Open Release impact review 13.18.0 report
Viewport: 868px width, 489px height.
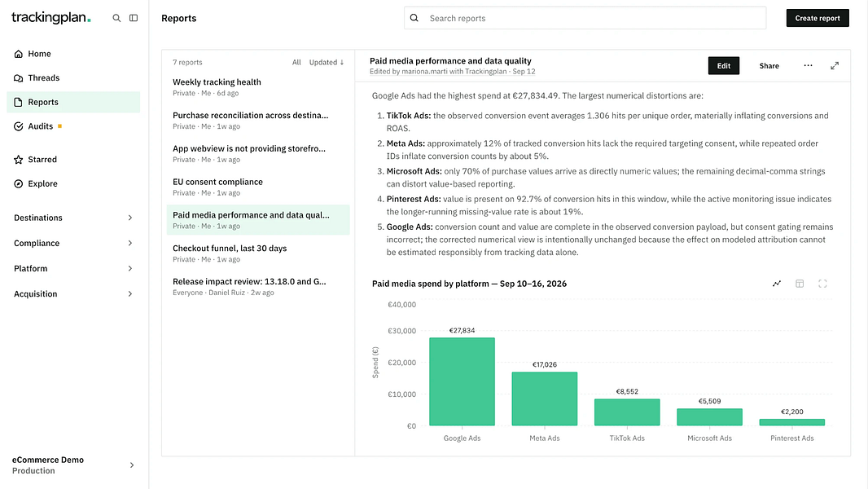tap(258, 286)
